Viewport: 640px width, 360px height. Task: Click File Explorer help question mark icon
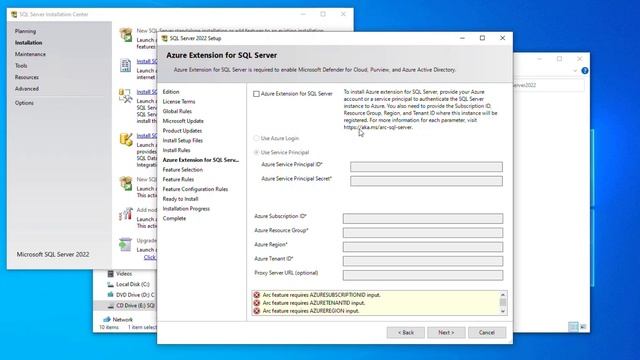pos(584,71)
